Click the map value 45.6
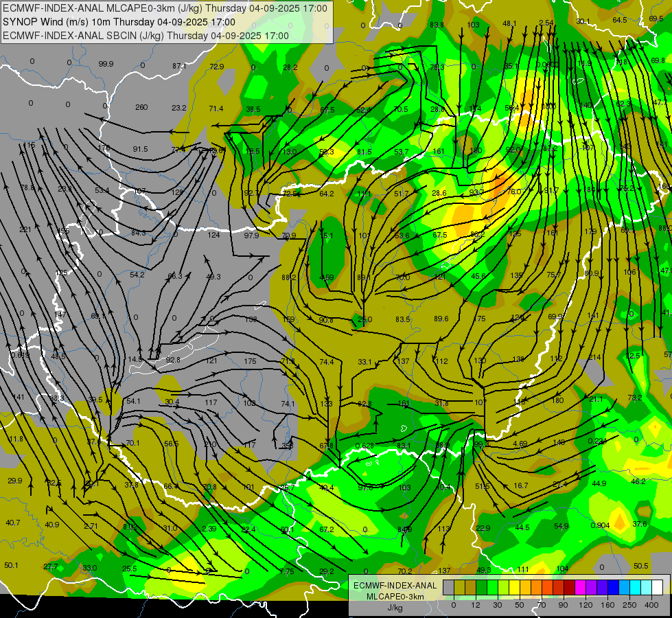This screenshot has height=618, width=672. tap(478, 276)
